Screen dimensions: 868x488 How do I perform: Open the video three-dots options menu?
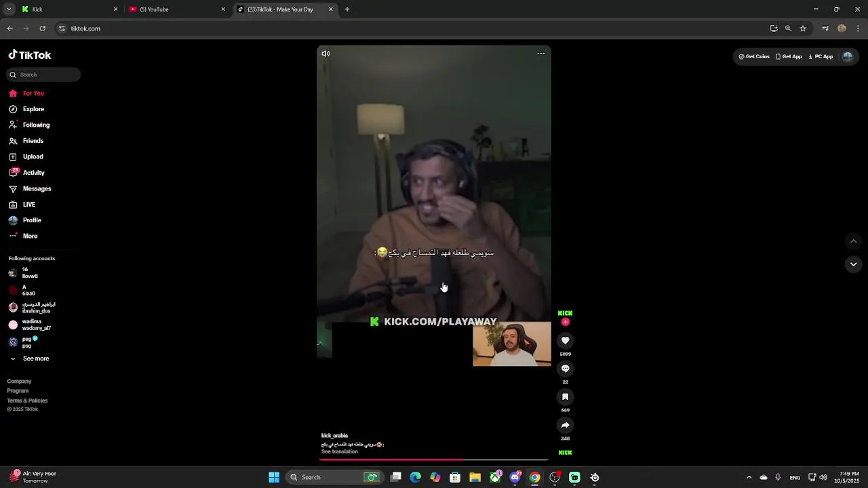click(540, 54)
